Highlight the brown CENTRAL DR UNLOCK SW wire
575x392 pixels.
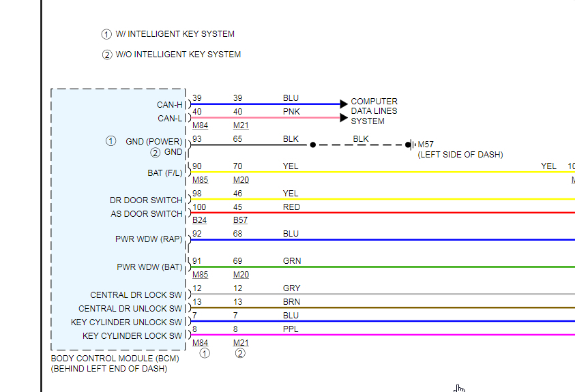click(383, 307)
